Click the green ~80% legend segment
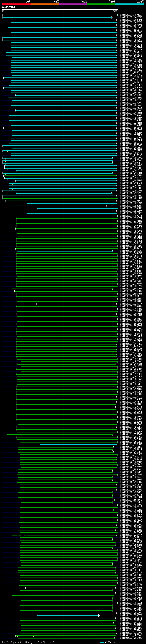 coord(101,4)
